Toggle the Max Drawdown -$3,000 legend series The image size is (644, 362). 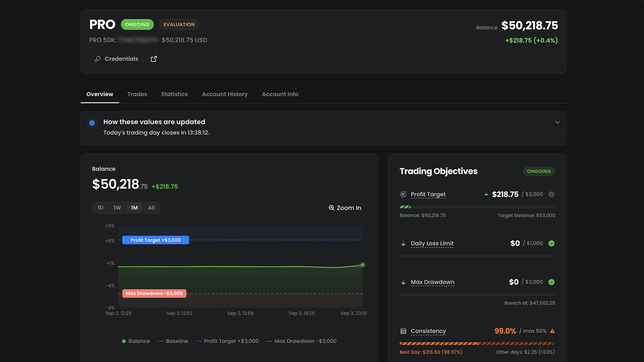[x=301, y=341]
